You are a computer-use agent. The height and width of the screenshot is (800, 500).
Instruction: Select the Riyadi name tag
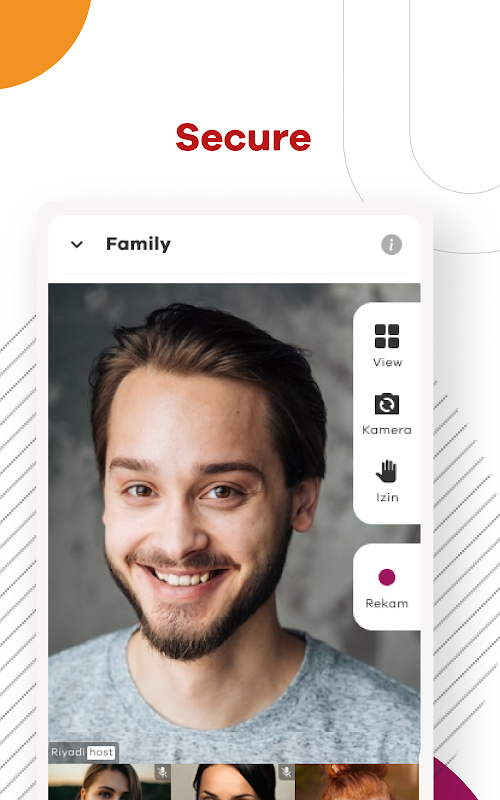[68, 752]
